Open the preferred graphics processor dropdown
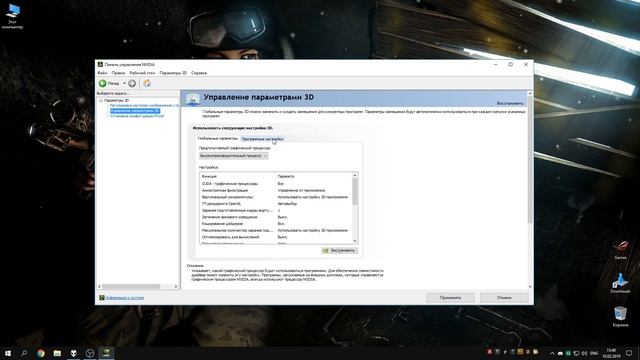 point(233,156)
